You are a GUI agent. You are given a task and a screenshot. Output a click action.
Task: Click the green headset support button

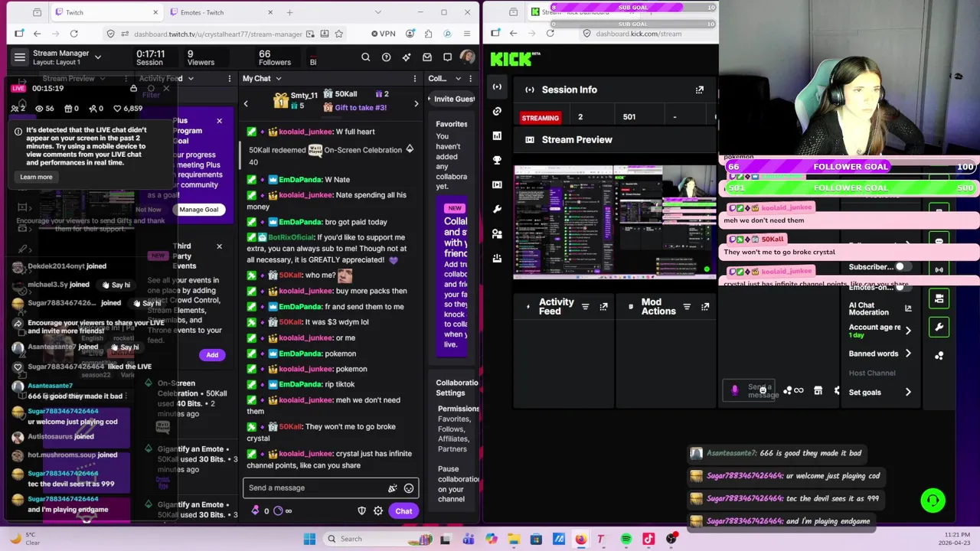click(933, 500)
